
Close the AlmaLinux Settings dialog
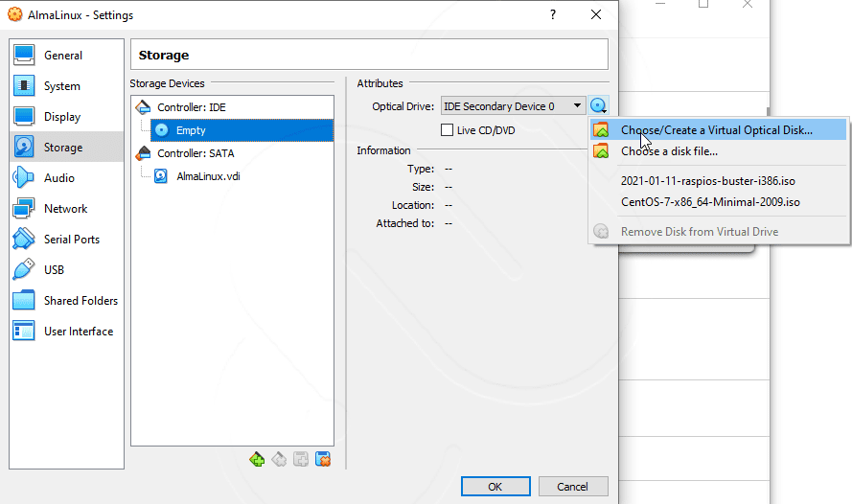596,14
